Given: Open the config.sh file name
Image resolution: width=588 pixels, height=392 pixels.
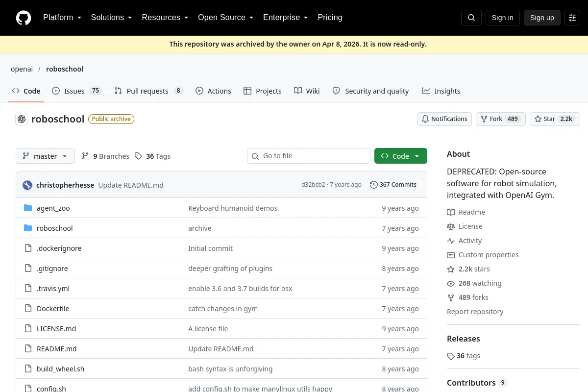Looking at the screenshot, I should pos(51,389).
